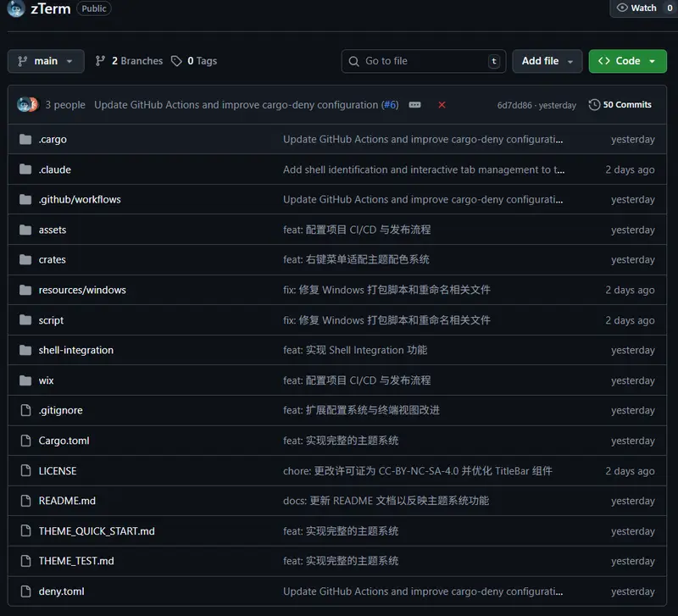Click the file icon beside deny.toml
The image size is (678, 616).
pyautogui.click(x=25, y=591)
